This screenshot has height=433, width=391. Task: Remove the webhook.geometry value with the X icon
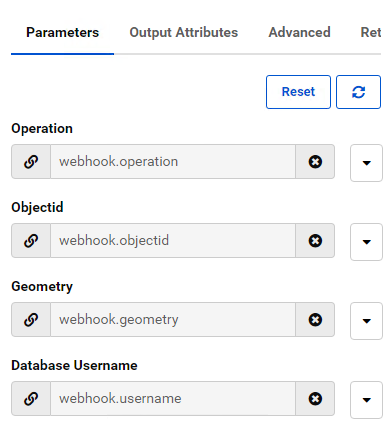click(315, 320)
